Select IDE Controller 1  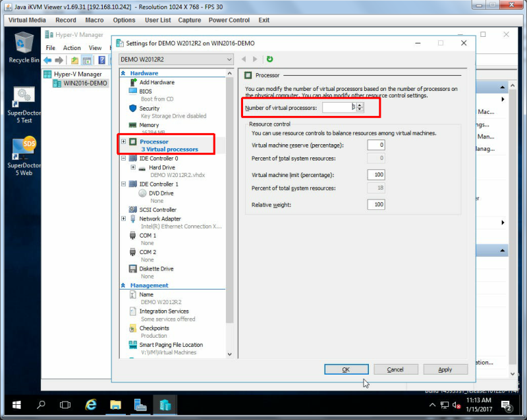(159, 184)
